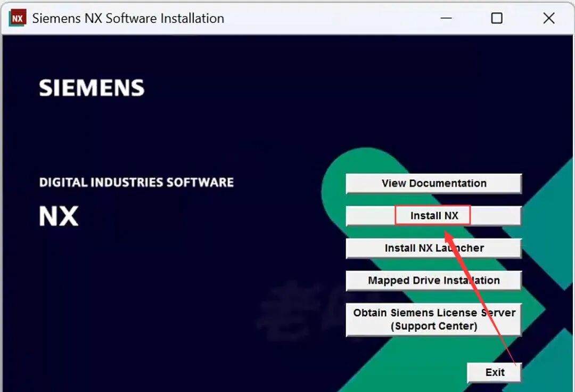Image resolution: width=575 pixels, height=392 pixels.
Task: Open Mapped Drive Installation
Action: (x=433, y=281)
